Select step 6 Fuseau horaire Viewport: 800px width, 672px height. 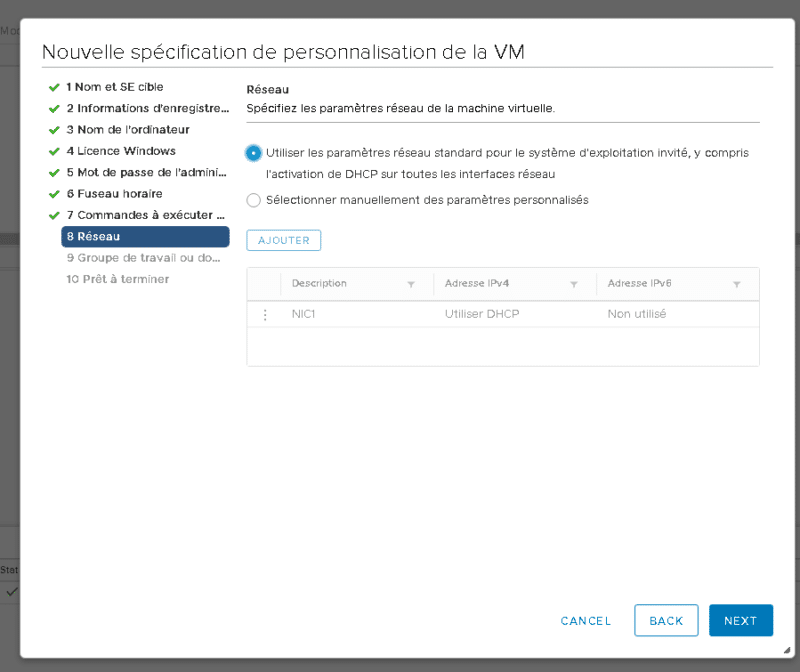[120, 193]
